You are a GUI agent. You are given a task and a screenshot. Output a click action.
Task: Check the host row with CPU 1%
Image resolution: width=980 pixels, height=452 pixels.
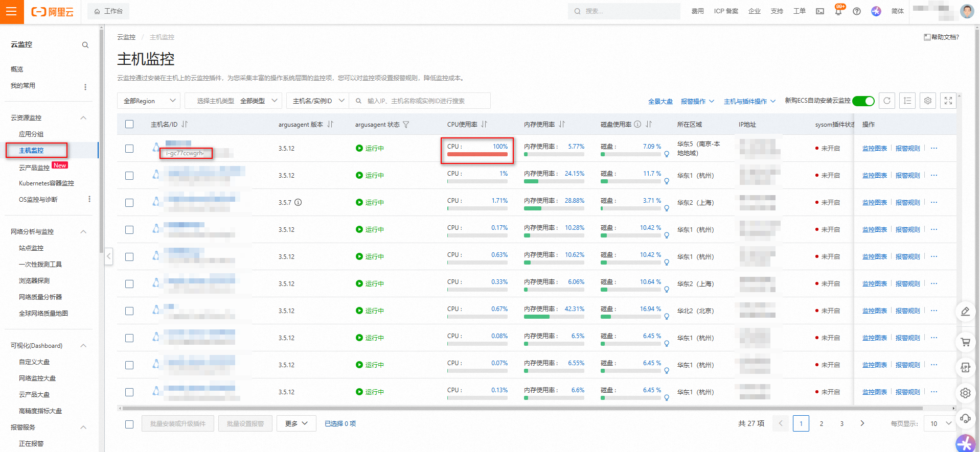pyautogui.click(x=129, y=175)
